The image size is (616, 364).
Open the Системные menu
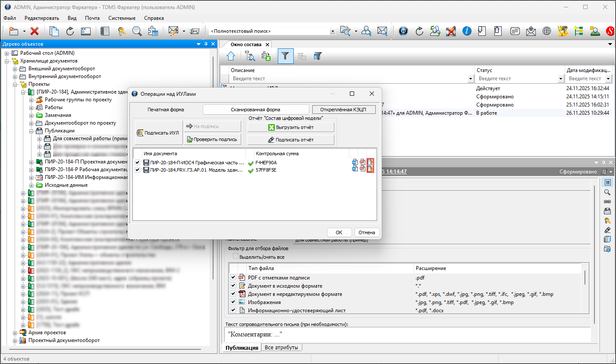(x=122, y=18)
